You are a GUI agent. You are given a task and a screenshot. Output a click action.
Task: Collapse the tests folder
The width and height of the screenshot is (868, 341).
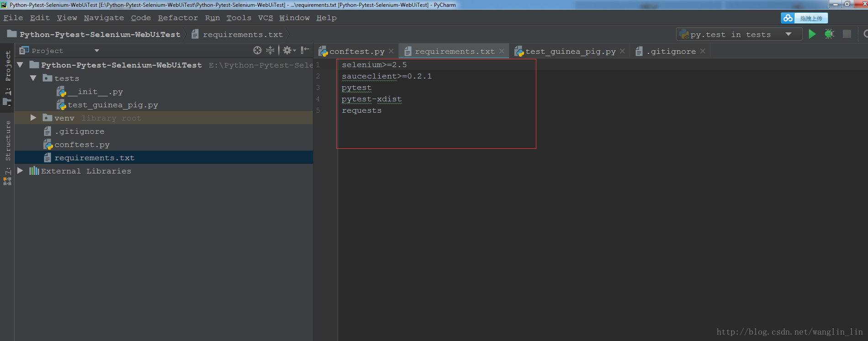click(x=33, y=78)
